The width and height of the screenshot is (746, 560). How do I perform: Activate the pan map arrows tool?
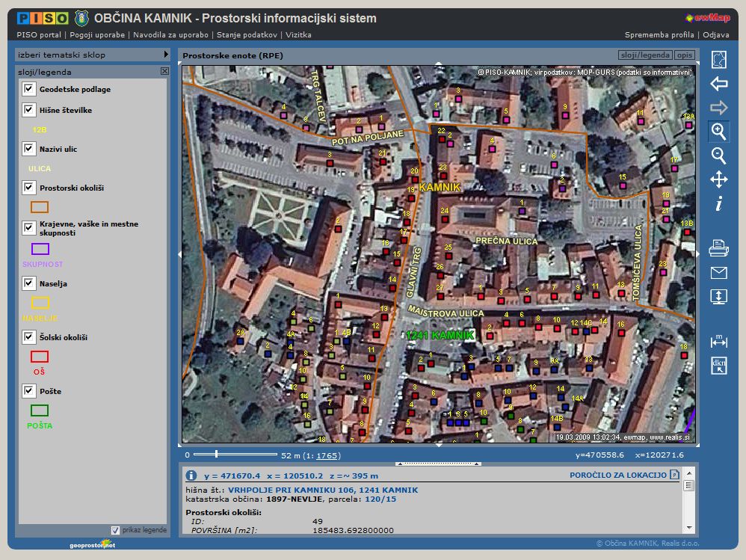click(718, 179)
